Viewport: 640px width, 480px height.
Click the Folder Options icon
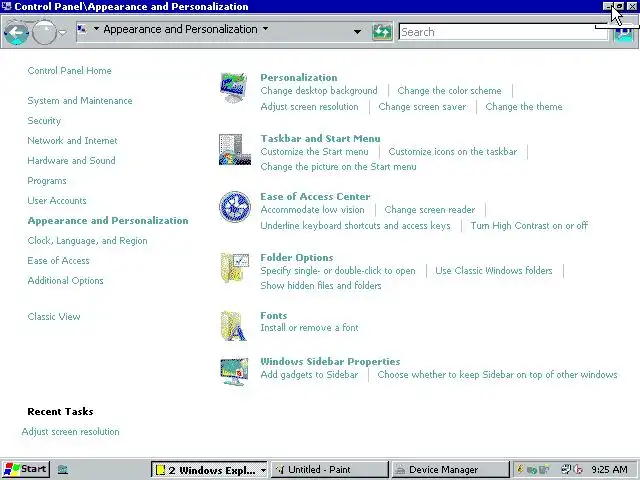[235, 268]
